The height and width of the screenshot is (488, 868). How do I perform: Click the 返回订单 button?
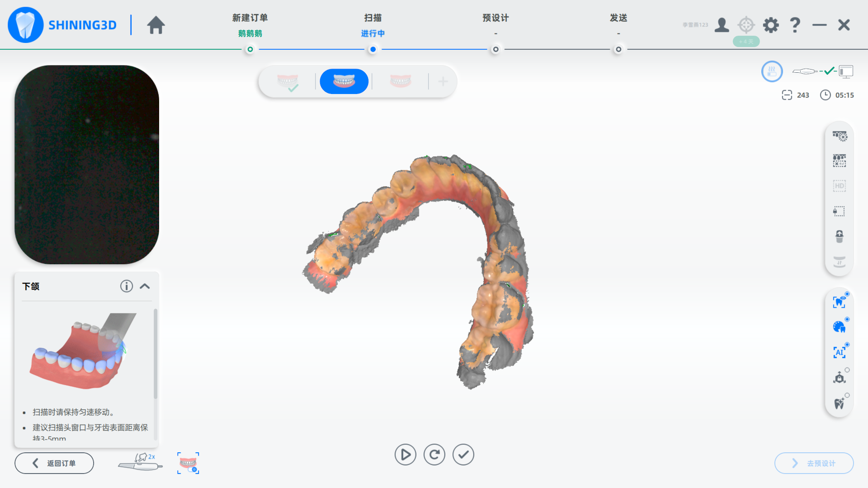click(54, 463)
